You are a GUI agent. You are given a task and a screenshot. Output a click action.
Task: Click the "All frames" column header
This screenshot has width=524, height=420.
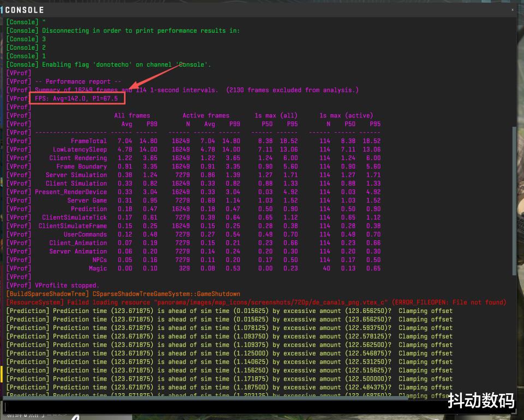pyautogui.click(x=132, y=115)
